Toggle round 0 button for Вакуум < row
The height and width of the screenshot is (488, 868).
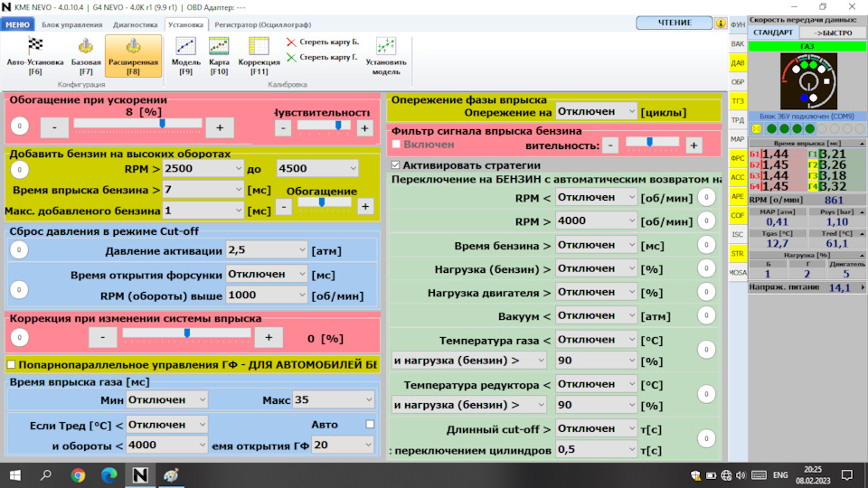706,315
